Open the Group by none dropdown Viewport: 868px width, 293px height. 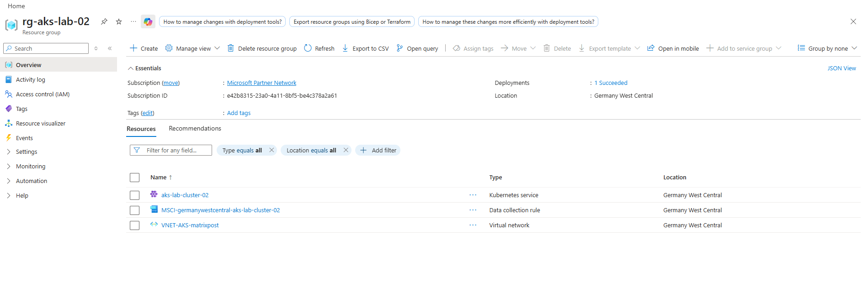tap(827, 48)
